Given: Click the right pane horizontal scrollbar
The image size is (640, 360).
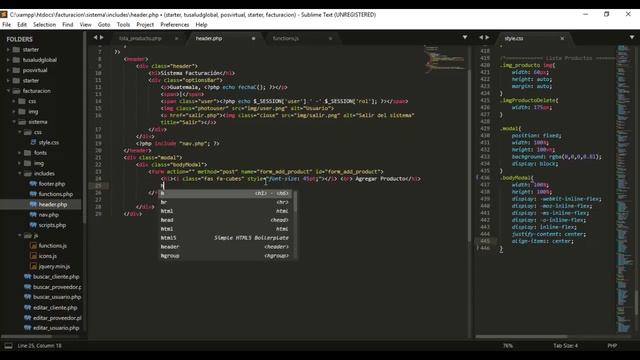Looking at the screenshot, I should (521, 337).
